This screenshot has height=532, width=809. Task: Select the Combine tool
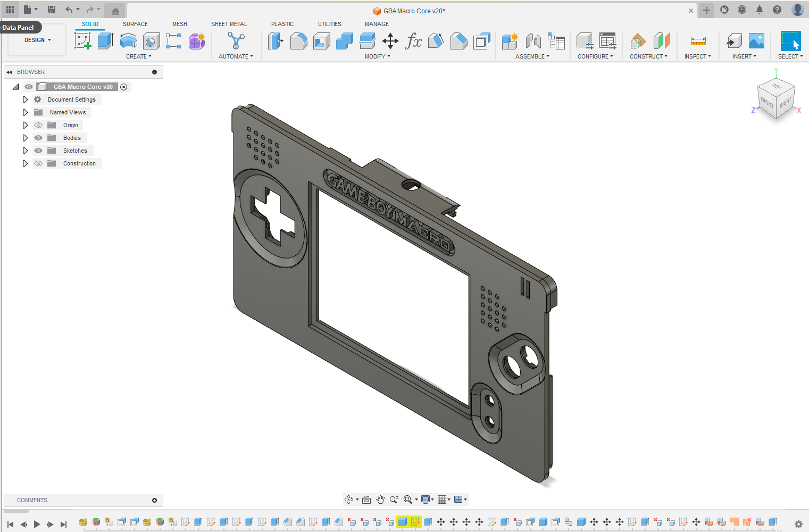coord(345,41)
